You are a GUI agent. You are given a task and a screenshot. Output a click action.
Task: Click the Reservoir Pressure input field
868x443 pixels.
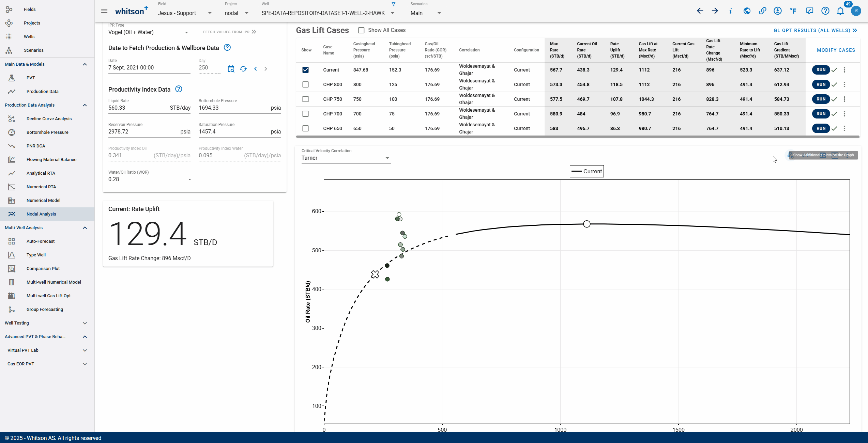click(x=149, y=132)
